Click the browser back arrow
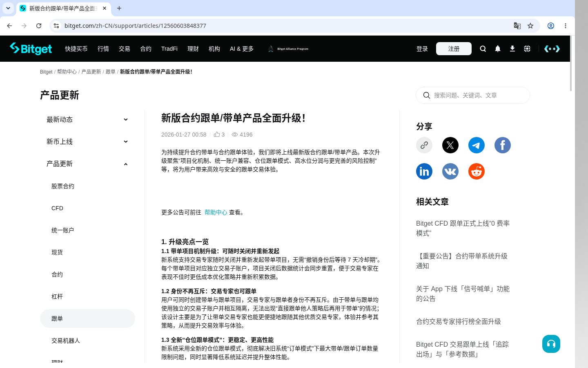 [x=9, y=26]
